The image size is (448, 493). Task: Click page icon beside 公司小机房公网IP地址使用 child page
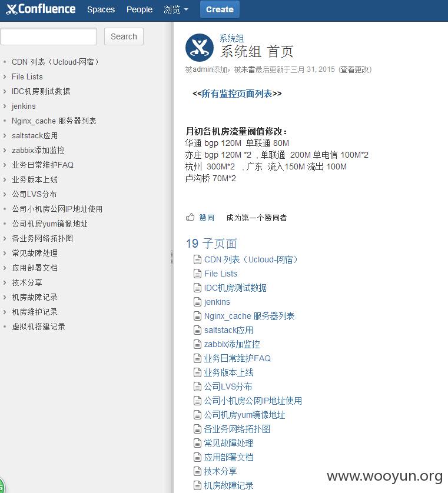pyautogui.click(x=197, y=401)
